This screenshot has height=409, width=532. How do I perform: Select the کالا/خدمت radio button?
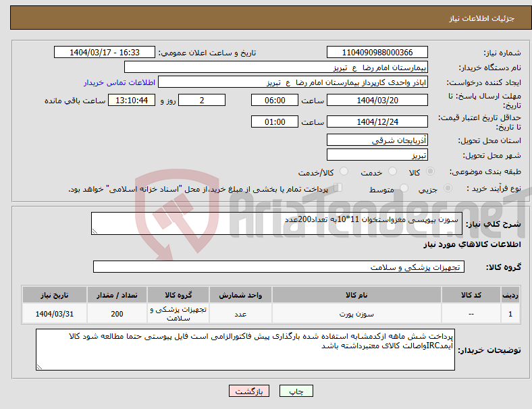coord(344,171)
